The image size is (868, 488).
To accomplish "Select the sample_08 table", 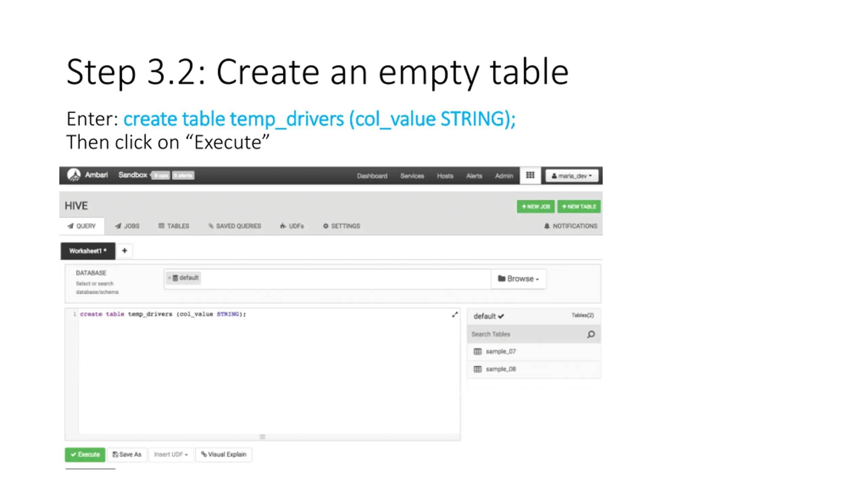I will (534, 369).
